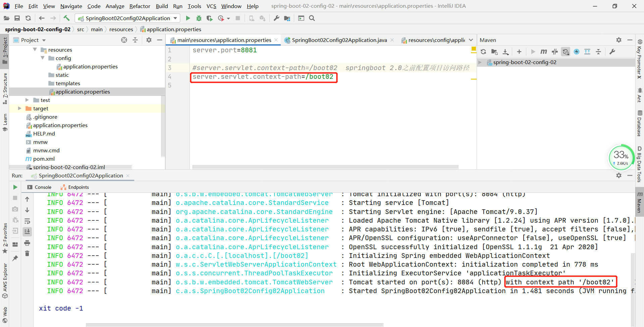Open Search Everywhere magnifier icon

click(312, 18)
